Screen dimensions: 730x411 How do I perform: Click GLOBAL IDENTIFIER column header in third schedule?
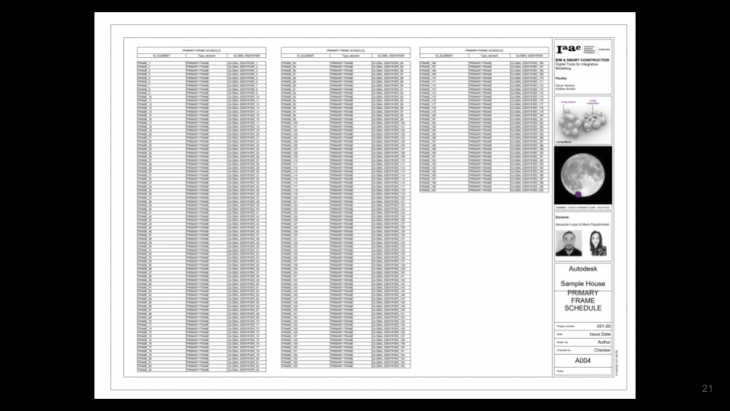coord(527,55)
